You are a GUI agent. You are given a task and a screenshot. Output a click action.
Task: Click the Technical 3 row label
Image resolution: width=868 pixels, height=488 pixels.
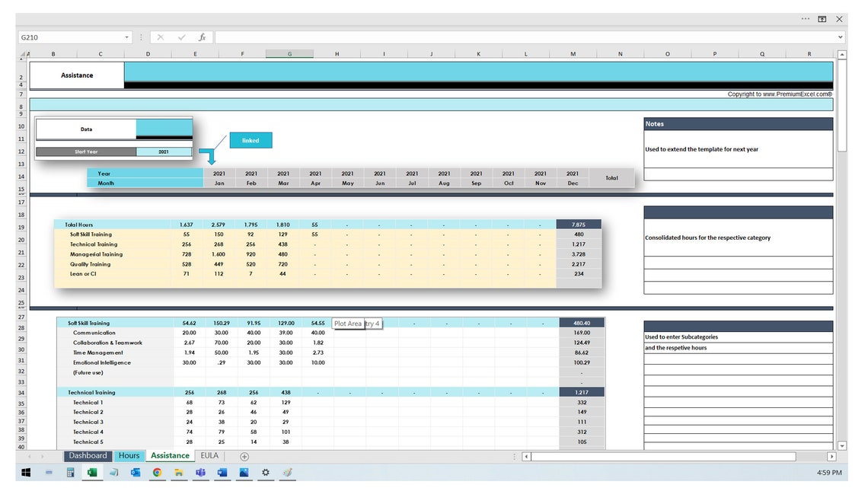click(88, 423)
